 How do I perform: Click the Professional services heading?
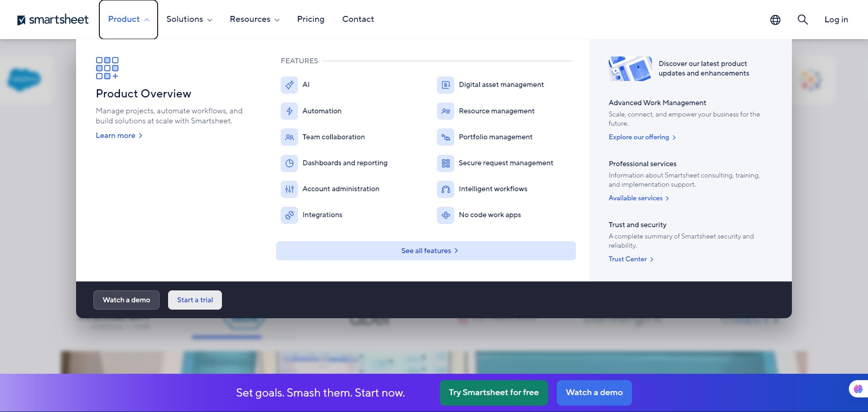[642, 164]
